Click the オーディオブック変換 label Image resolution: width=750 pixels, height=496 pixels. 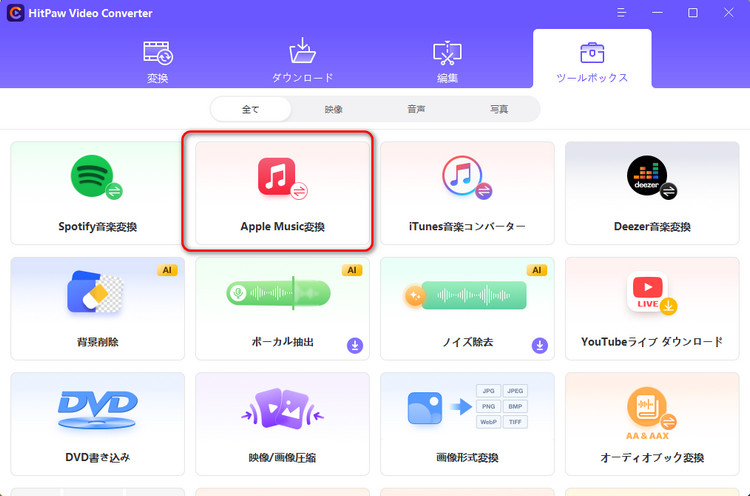652,457
